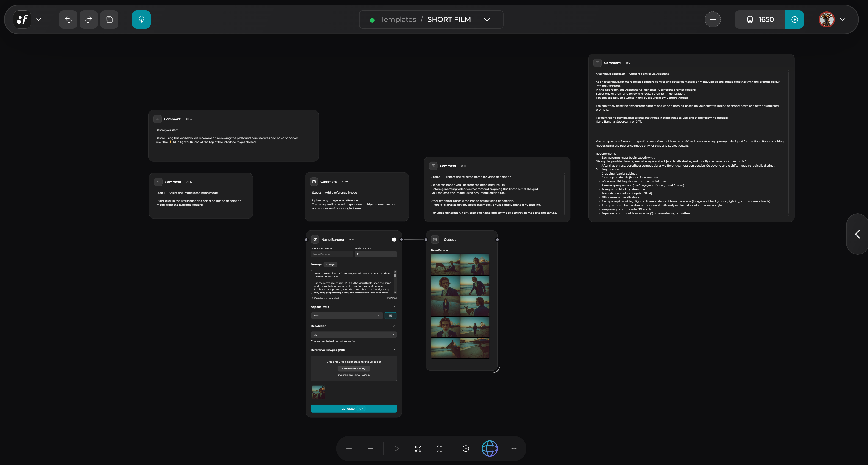Collapse the Prompt section

coord(394,265)
